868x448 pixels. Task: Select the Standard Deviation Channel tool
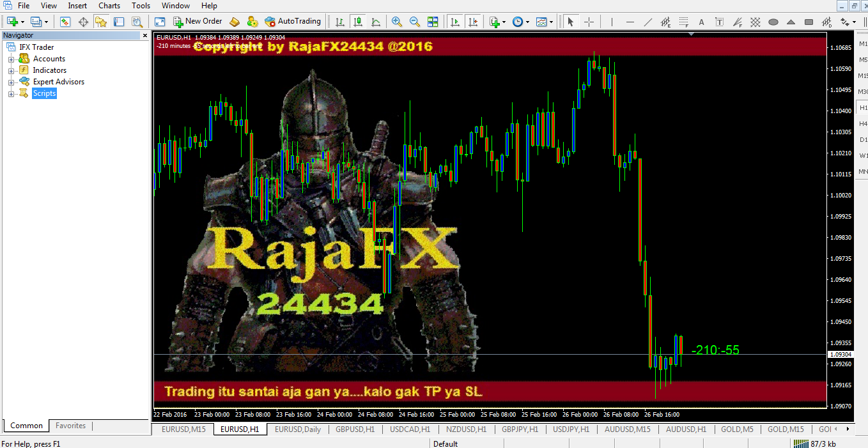pyautogui.click(x=827, y=22)
